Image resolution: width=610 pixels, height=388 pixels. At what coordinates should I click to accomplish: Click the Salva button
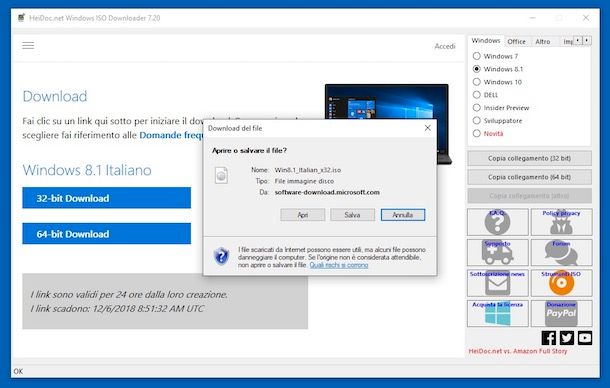click(352, 215)
